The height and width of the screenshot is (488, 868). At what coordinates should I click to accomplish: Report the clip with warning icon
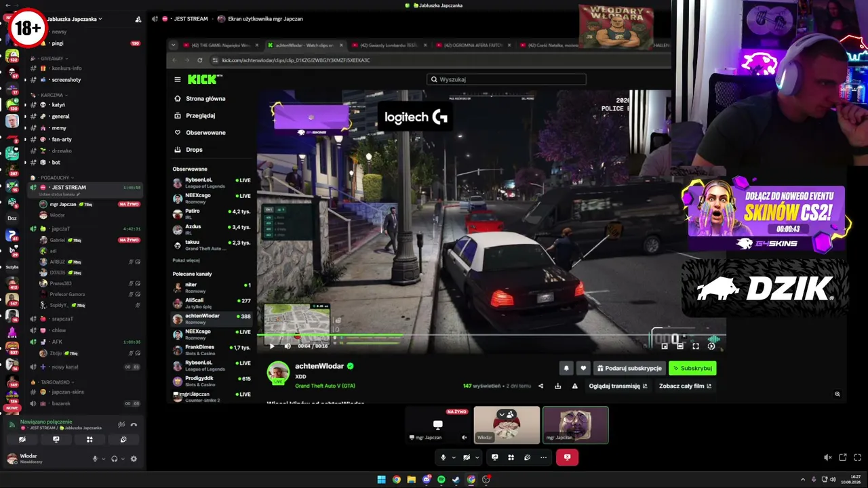[574, 386]
